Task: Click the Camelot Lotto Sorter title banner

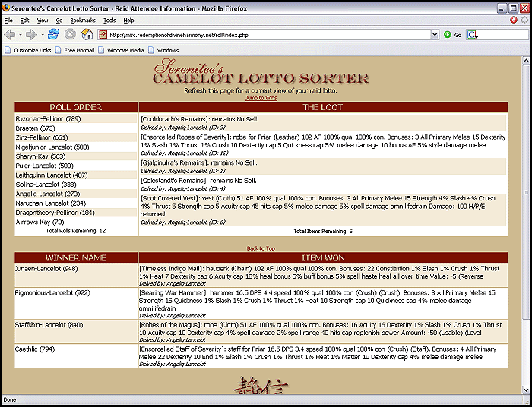Action: point(261,74)
